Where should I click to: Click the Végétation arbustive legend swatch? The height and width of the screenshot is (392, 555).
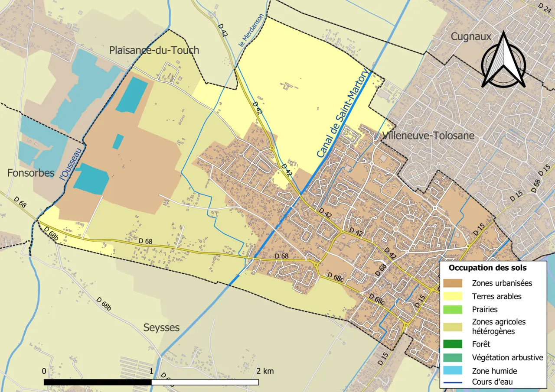point(453,357)
